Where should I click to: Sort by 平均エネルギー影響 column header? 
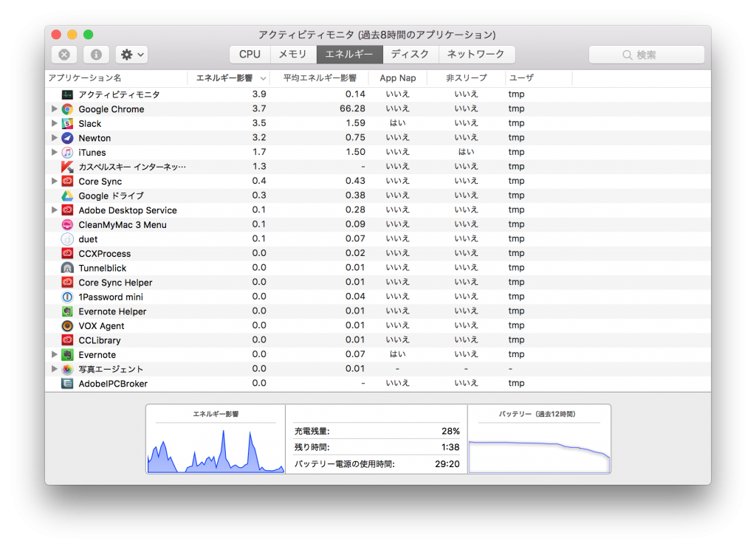pos(319,78)
